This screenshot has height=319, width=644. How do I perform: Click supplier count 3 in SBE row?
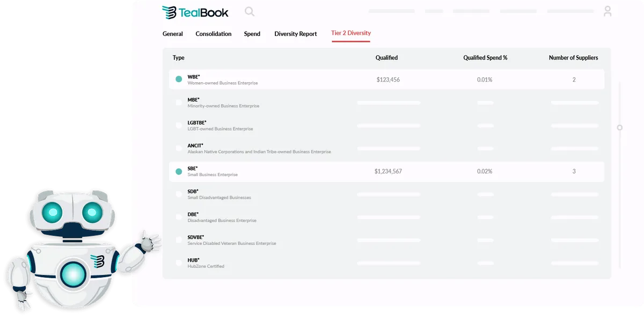coord(574,171)
